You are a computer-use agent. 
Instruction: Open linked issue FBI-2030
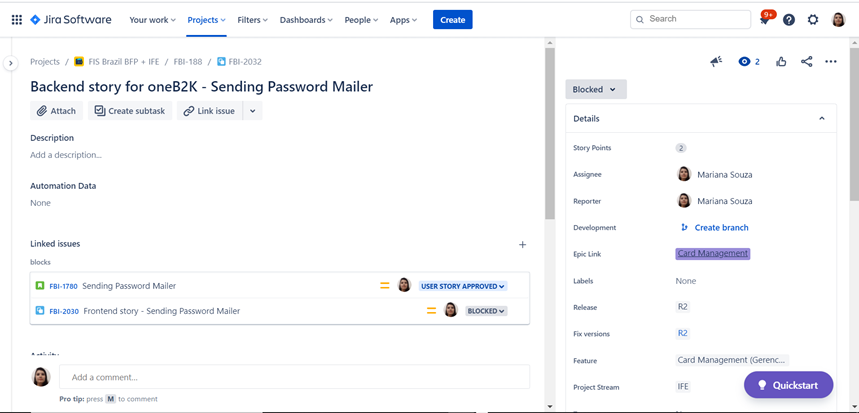[64, 311]
